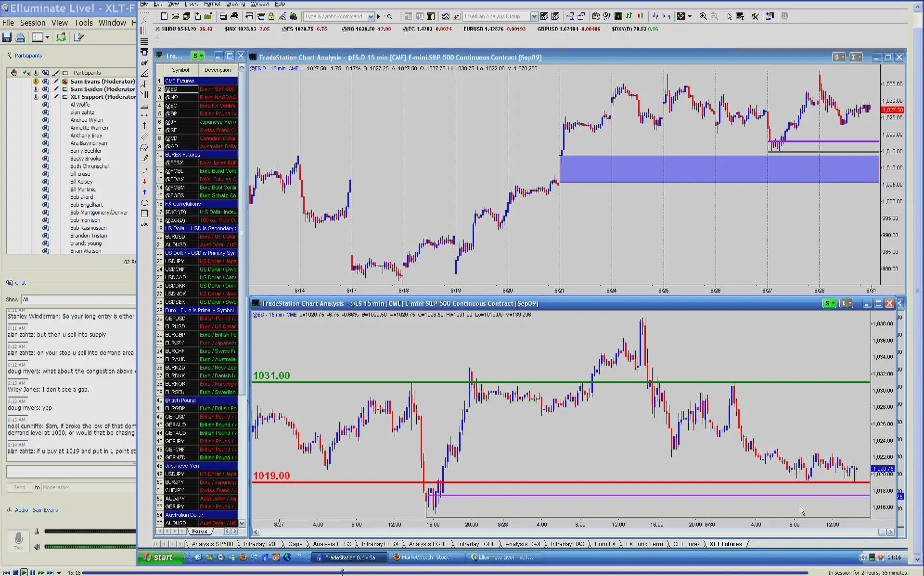The height and width of the screenshot is (576, 924).
Task: Click the zoom in magnifier icon
Action: point(703,16)
